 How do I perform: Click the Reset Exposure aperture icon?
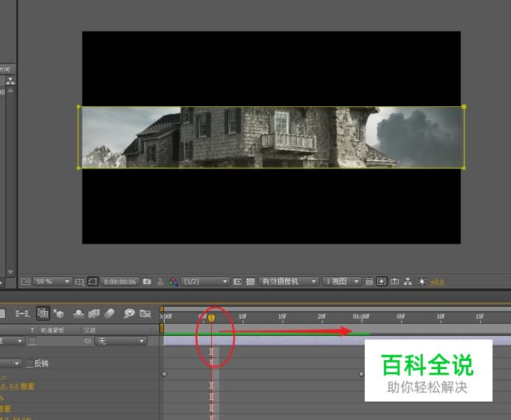click(422, 281)
